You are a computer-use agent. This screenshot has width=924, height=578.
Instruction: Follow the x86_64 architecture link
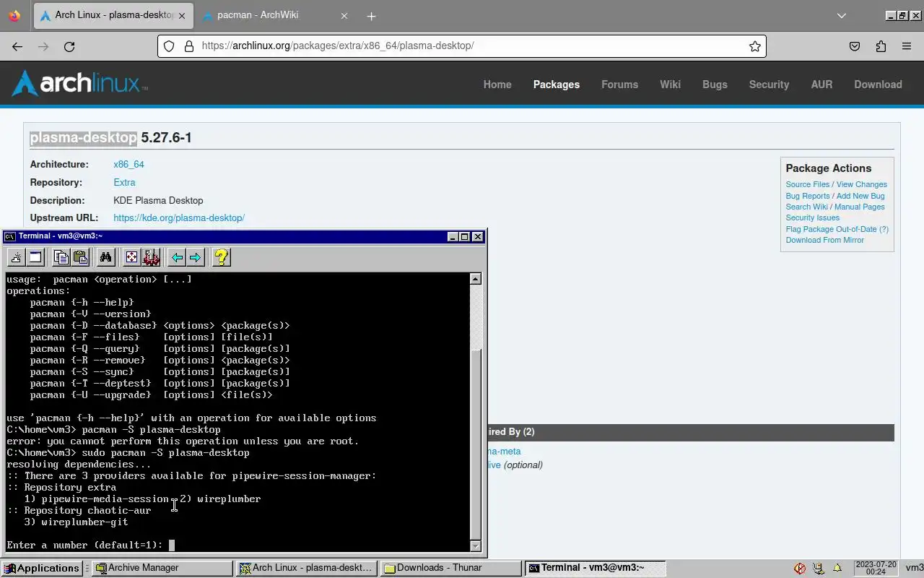[x=128, y=165]
